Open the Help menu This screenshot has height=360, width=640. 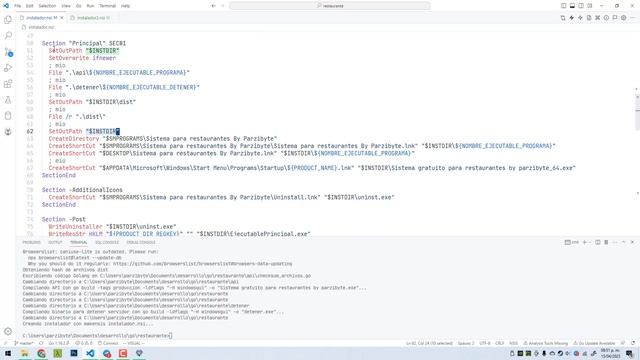click(x=125, y=6)
